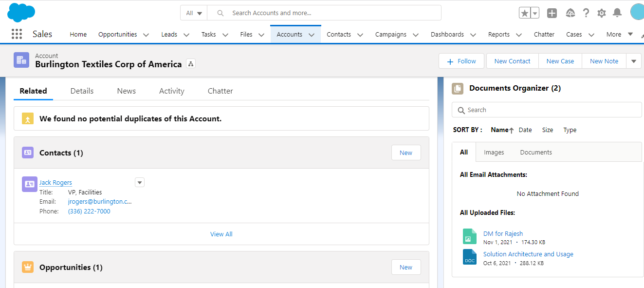Viewport: 644px width, 288px height.
Task: Click the Documents Organizer panel icon
Action: 457,88
